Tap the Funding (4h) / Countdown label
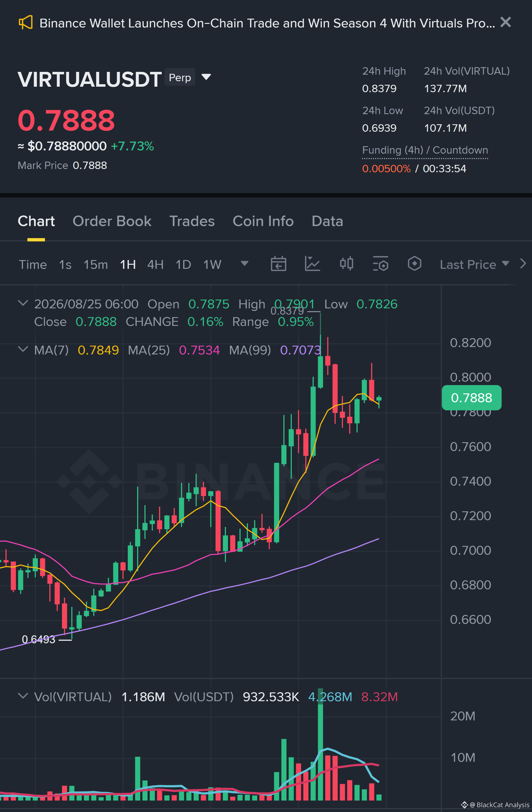This screenshot has height=812, width=532. coord(425,150)
